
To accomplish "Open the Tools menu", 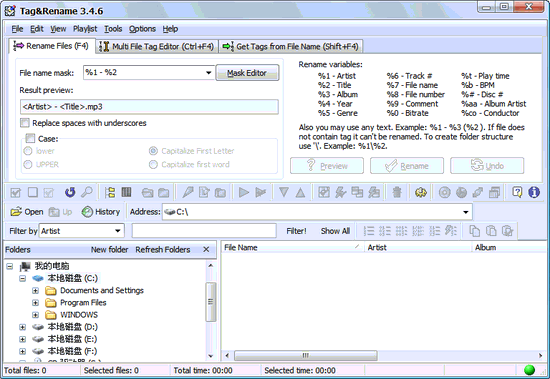I will [x=113, y=29].
